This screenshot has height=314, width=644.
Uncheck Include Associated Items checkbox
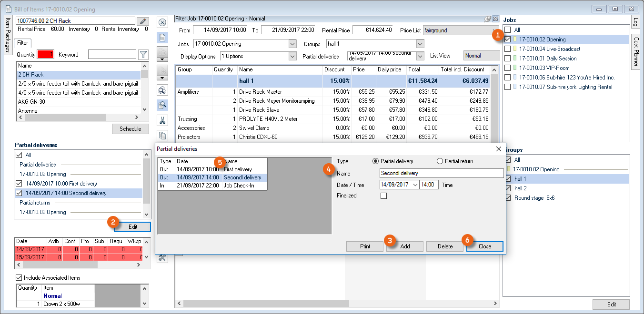click(x=19, y=278)
